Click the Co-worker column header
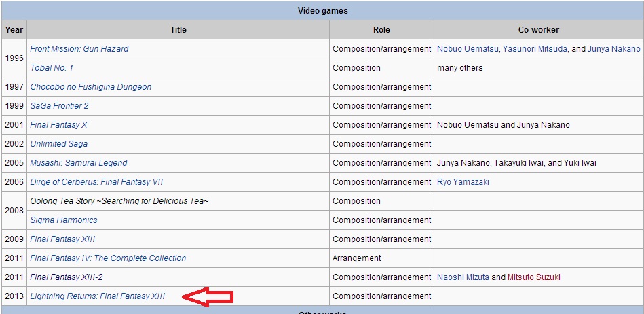The image size is (644, 314). point(538,30)
